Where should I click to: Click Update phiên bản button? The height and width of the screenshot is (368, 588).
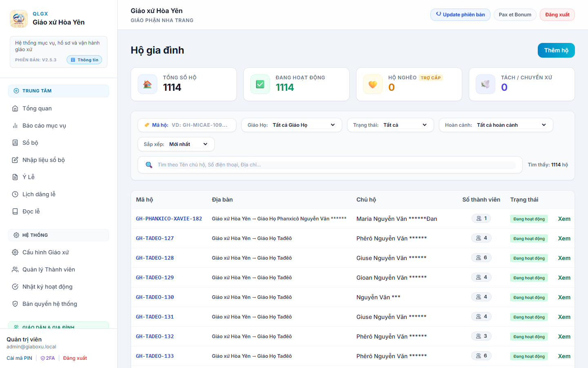click(460, 15)
